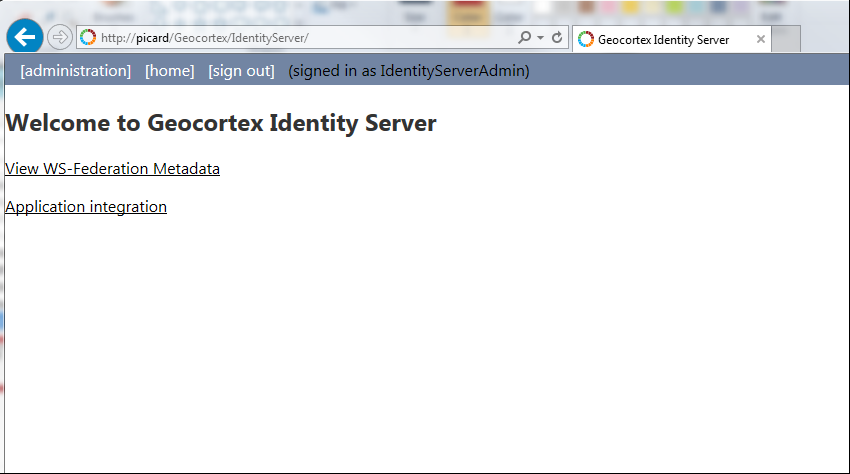The height and width of the screenshot is (474, 850).
Task: Open a new tab button
Action: (x=786, y=39)
